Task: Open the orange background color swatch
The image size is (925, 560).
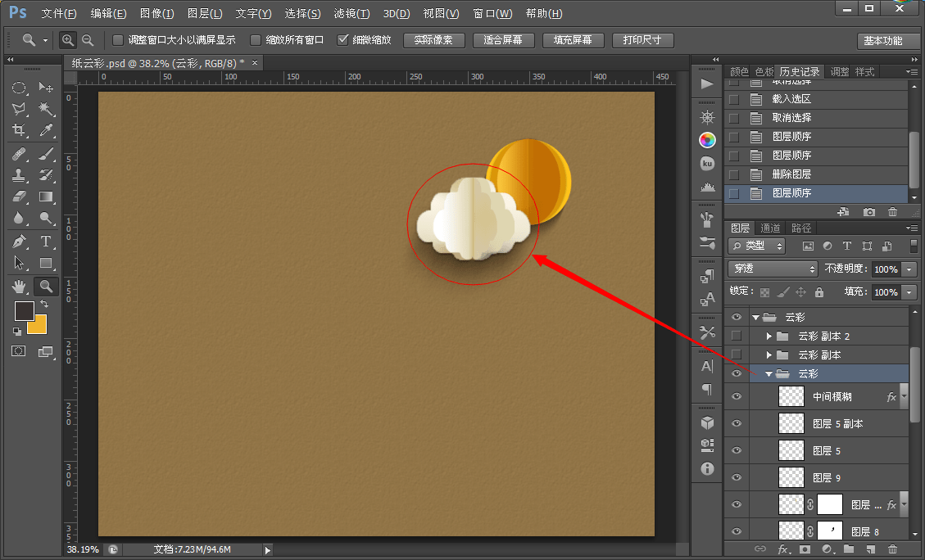Action: pyautogui.click(x=39, y=327)
